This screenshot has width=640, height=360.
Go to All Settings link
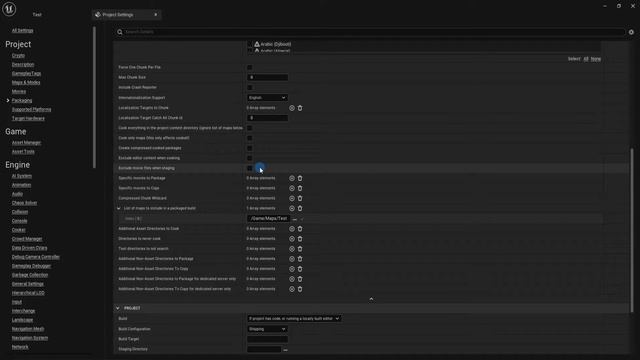(x=22, y=31)
